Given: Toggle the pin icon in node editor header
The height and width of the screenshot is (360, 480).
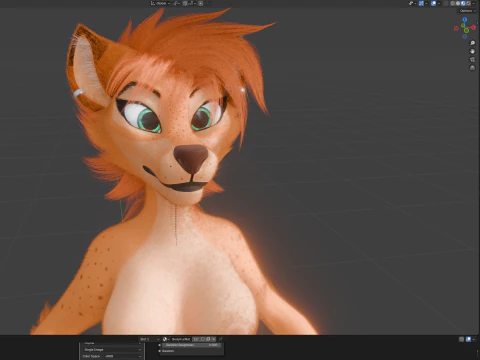Looking at the screenshot, I should pos(221,339).
